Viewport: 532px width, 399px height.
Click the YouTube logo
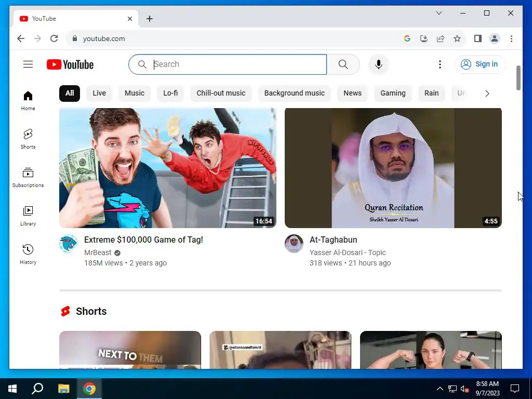[70, 64]
